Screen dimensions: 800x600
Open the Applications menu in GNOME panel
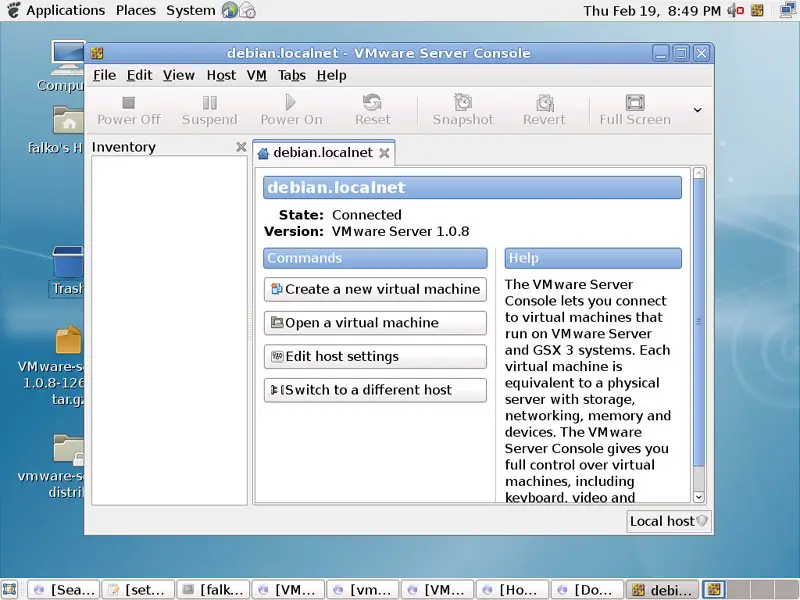[65, 10]
